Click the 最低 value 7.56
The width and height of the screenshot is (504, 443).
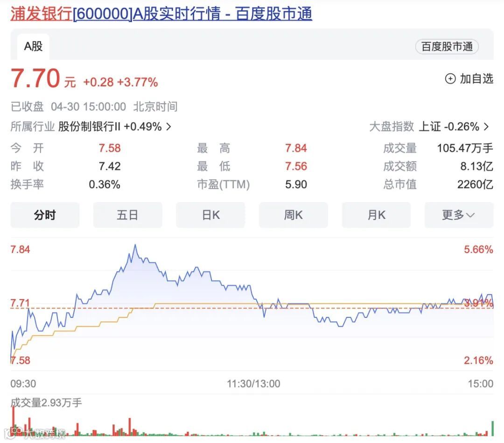pos(296,166)
